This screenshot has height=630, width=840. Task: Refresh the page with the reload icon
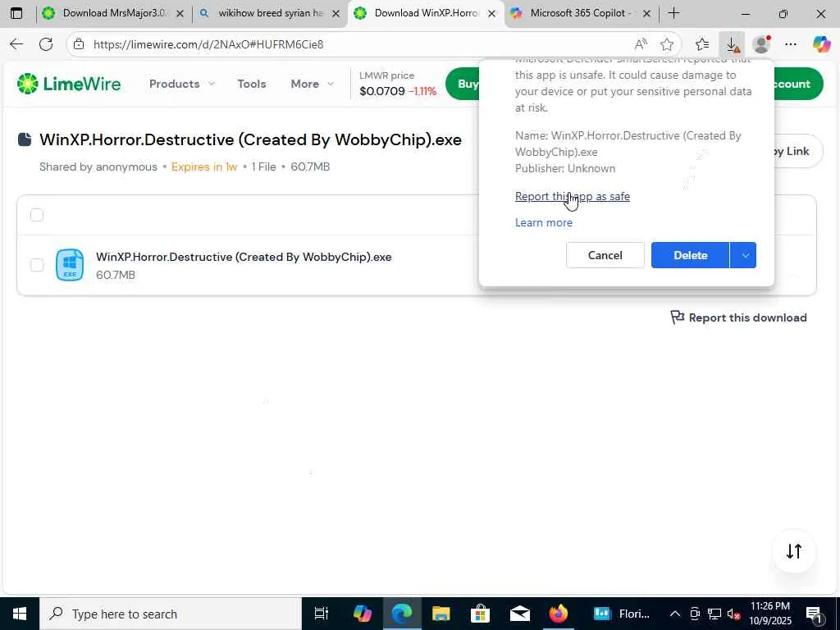click(46, 44)
